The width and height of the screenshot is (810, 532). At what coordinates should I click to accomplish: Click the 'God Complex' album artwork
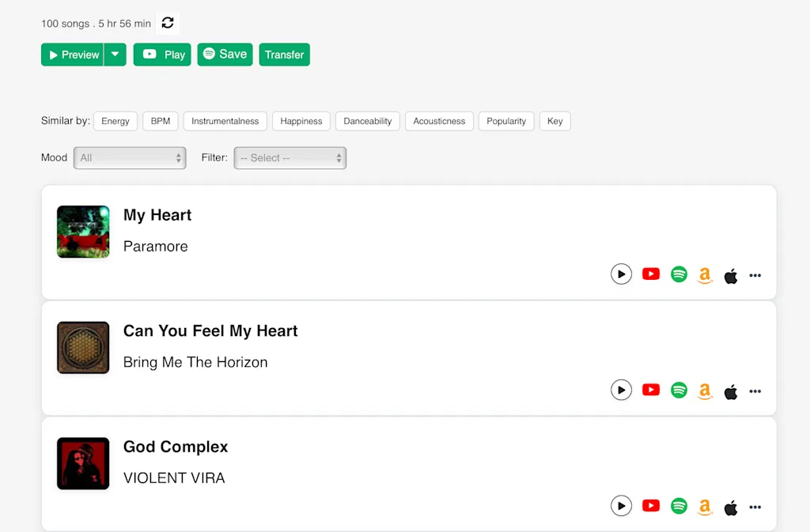(82, 463)
